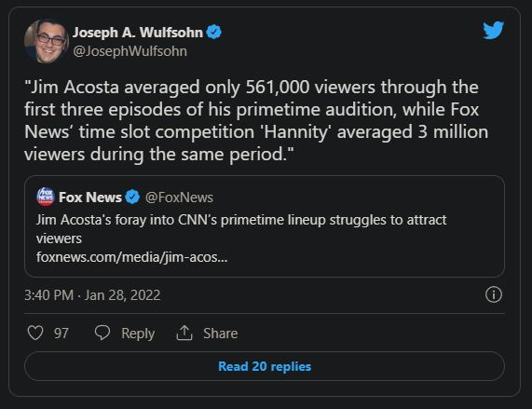Click the 97 likes count
This screenshot has height=409, width=532.
point(61,334)
